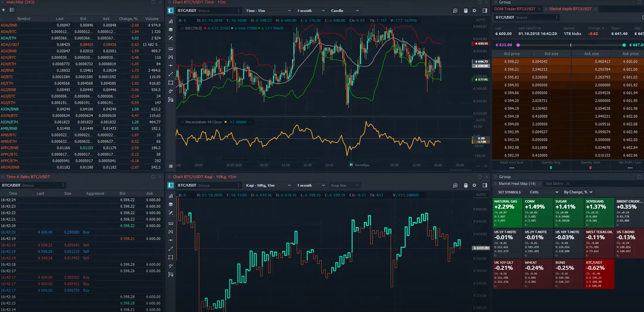
Task: Toggle the left panel button on the 15m chart
Action: pos(171,11)
